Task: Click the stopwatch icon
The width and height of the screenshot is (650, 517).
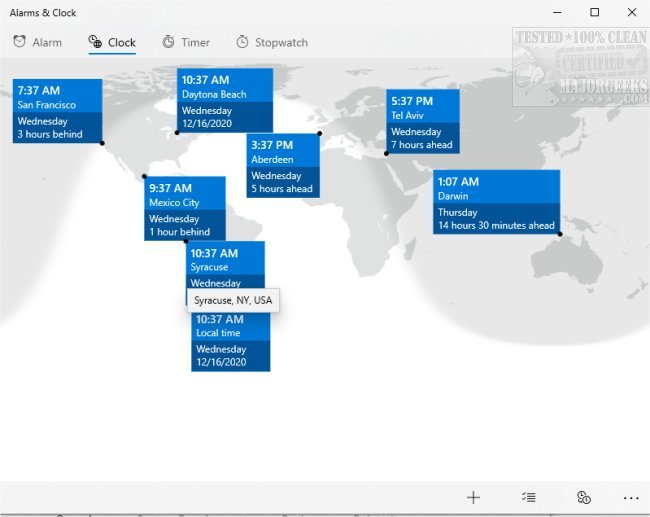Action: pos(242,41)
